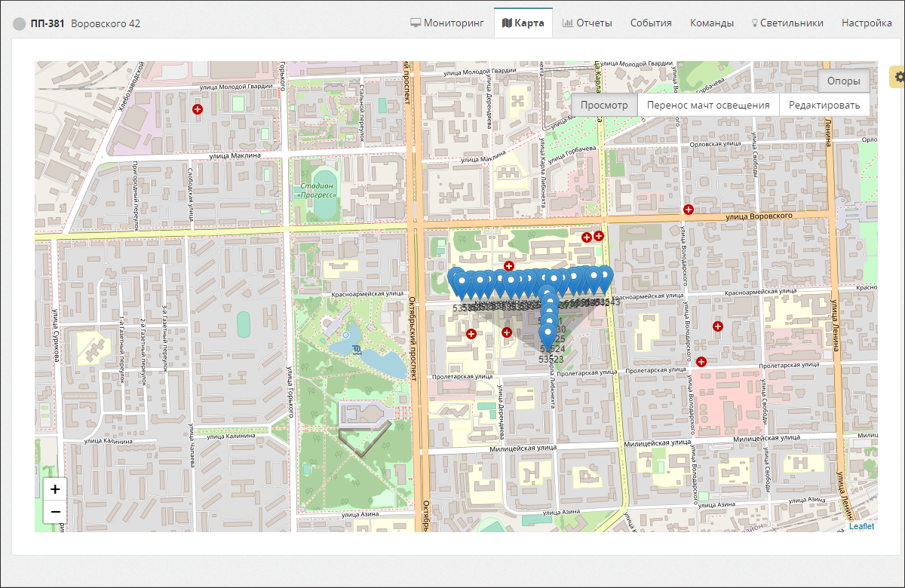This screenshot has width=905, height=588.
Task: Open the gear settings panel on right edge
Action: 898,77
